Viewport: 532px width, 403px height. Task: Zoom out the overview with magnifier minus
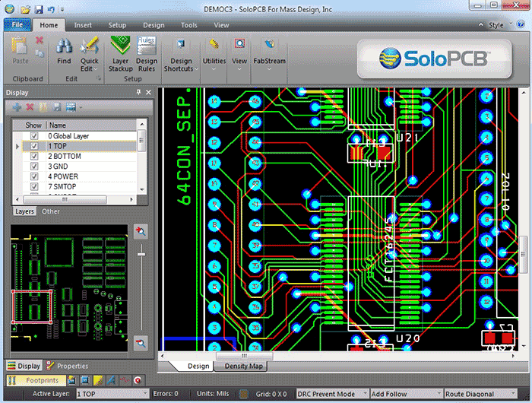click(141, 343)
